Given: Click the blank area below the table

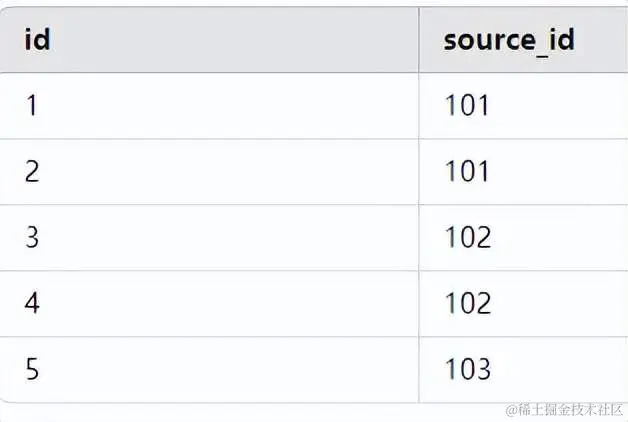Looking at the screenshot, I should point(250,412).
